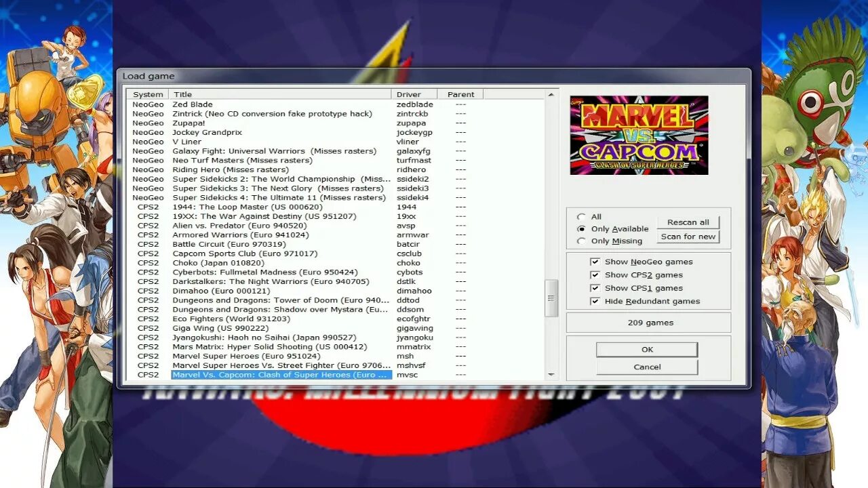Select Alien vs. Predator row
The height and width of the screenshot is (488, 868).
(x=336, y=226)
